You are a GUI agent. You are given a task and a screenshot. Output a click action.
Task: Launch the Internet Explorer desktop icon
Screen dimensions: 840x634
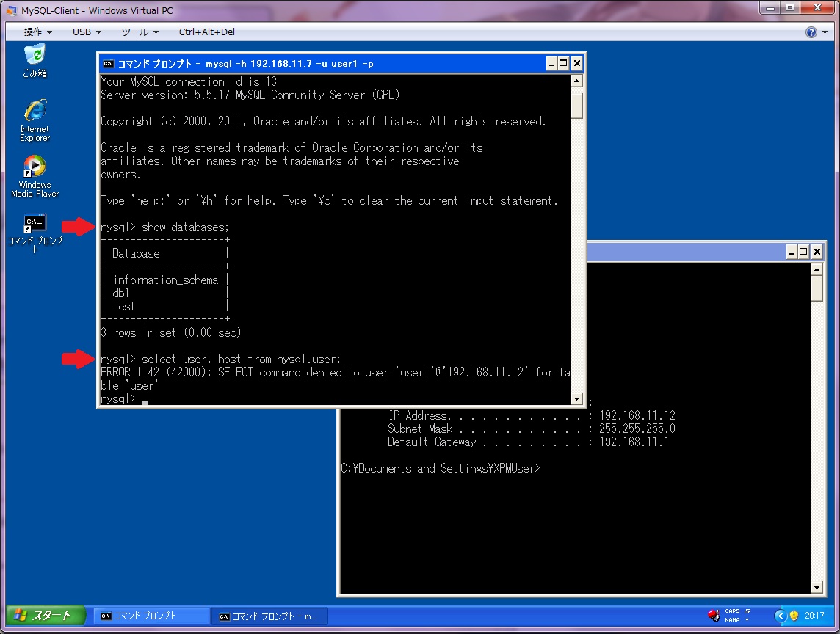(x=35, y=120)
